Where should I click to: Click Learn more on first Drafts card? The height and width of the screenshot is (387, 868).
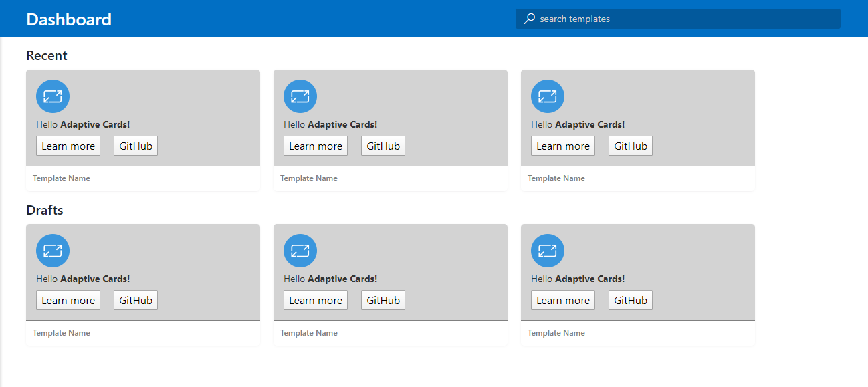point(68,300)
